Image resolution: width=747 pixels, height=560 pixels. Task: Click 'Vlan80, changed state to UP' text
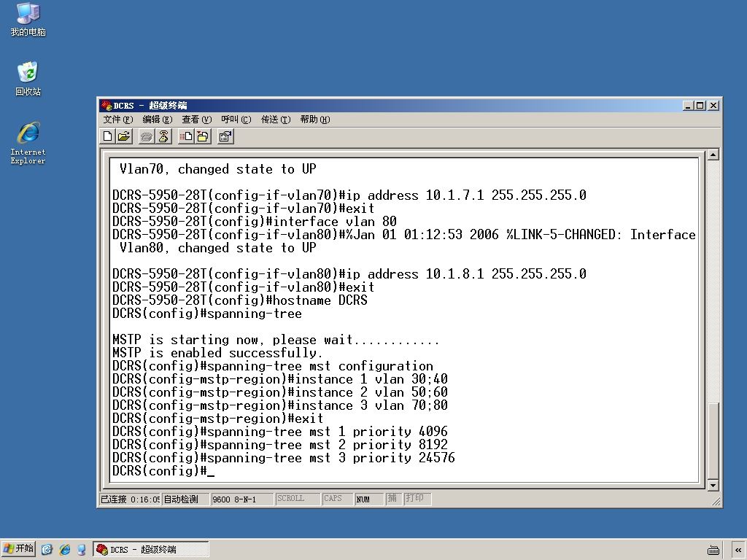[x=217, y=248]
